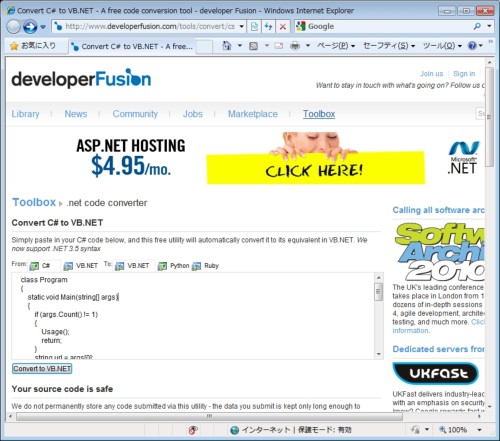Viewport: 500px width, 441px height.
Task: Click inside the C# code text area
Action: click(193, 316)
